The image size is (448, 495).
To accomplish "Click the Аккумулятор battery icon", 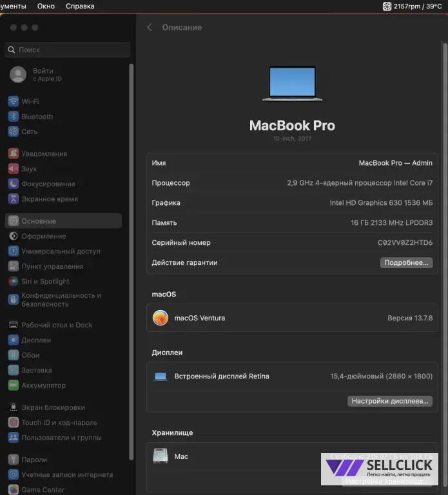I will click(x=14, y=385).
